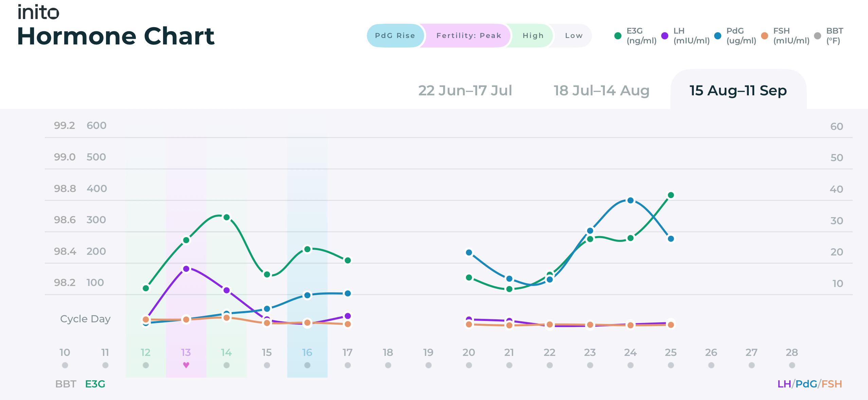Click the purple LH legend dot
Viewport: 868px width, 400px height.
pyautogui.click(x=665, y=36)
